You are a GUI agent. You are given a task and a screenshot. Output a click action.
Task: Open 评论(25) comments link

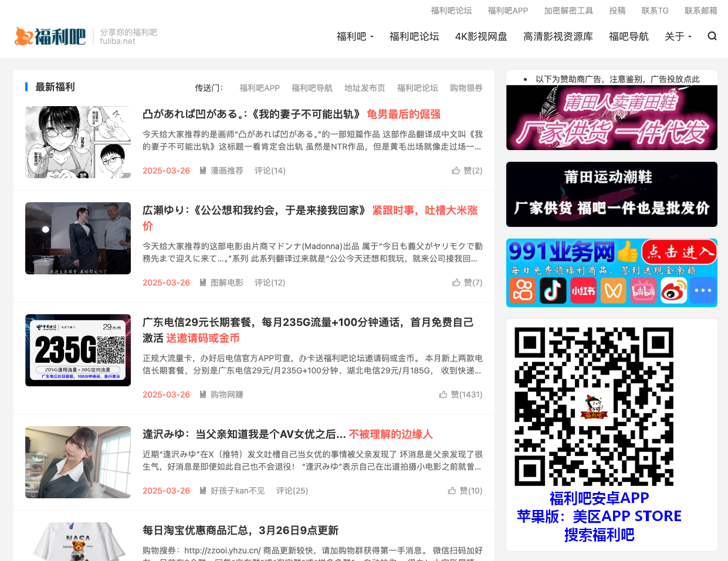pyautogui.click(x=292, y=491)
